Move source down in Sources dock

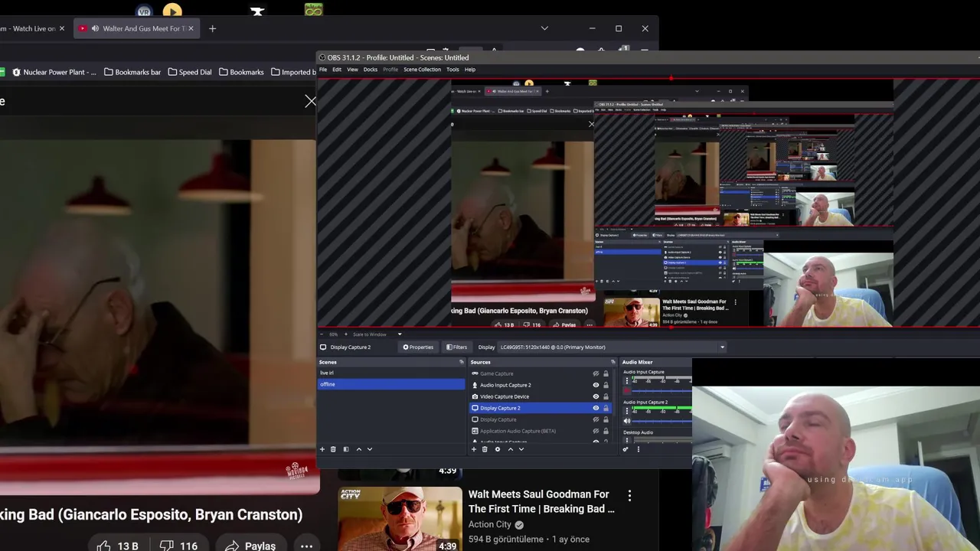click(x=521, y=449)
